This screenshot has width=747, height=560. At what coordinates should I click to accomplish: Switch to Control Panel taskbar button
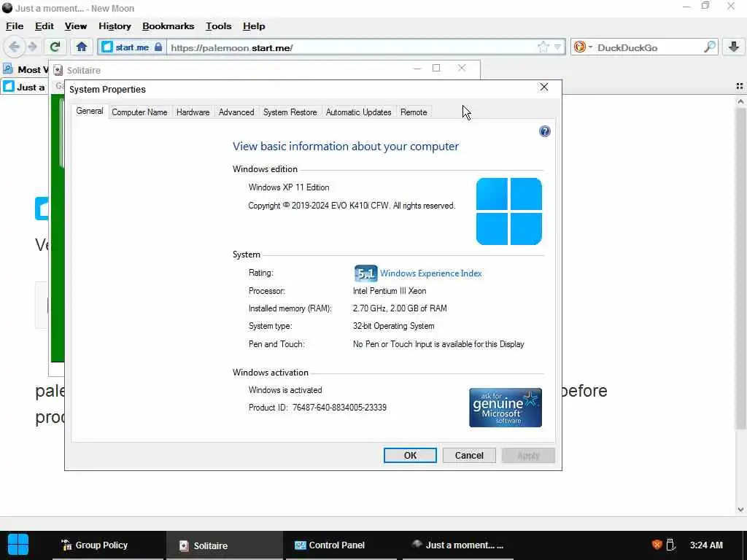pos(340,545)
